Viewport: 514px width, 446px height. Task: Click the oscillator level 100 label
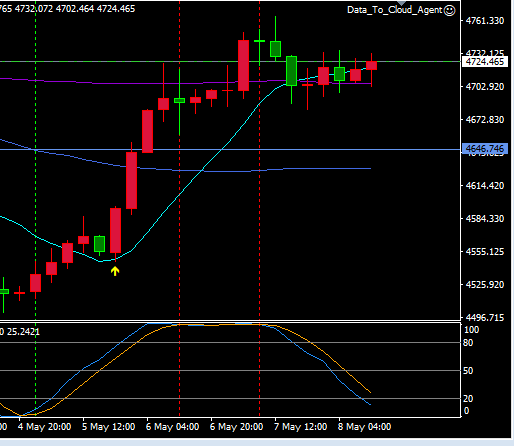coord(471,330)
